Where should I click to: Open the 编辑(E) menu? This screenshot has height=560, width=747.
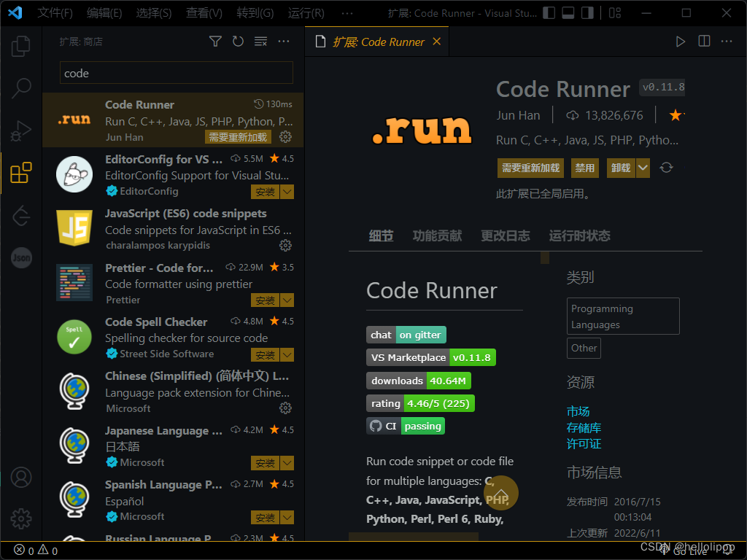pyautogui.click(x=104, y=13)
